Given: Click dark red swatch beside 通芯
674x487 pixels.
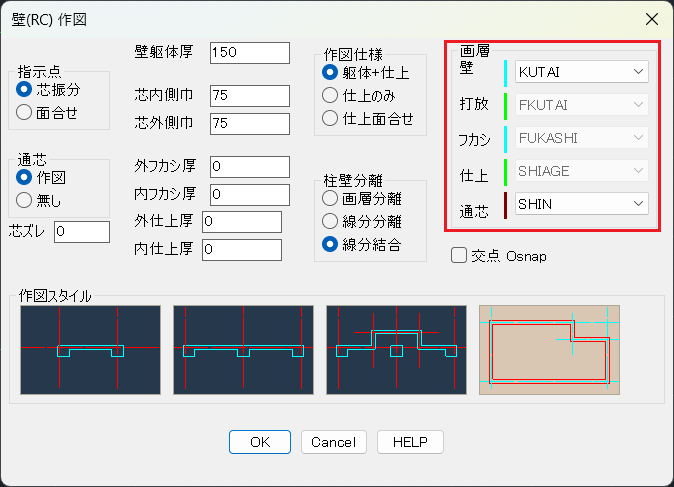Looking at the screenshot, I should pos(506,205).
